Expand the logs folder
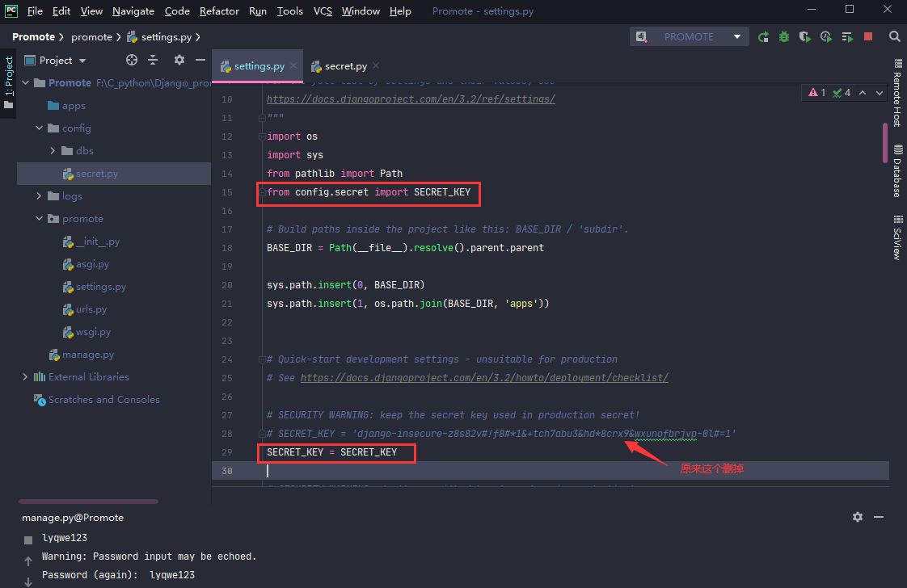 tap(40, 196)
